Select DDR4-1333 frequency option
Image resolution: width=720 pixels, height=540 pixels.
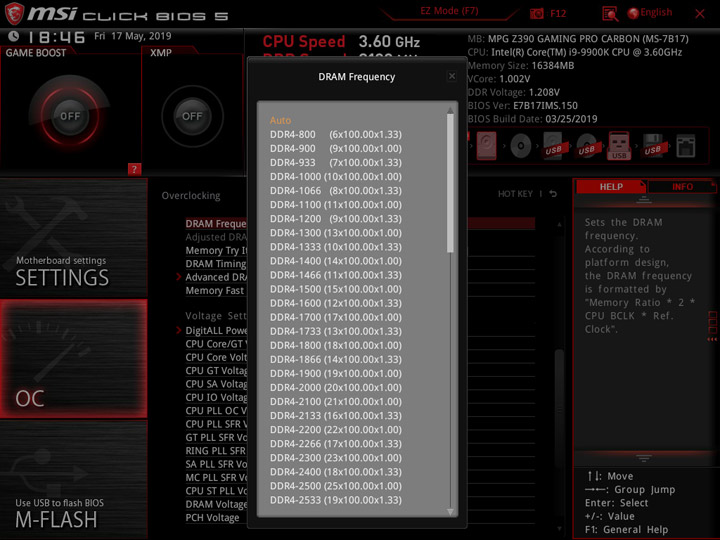click(336, 247)
